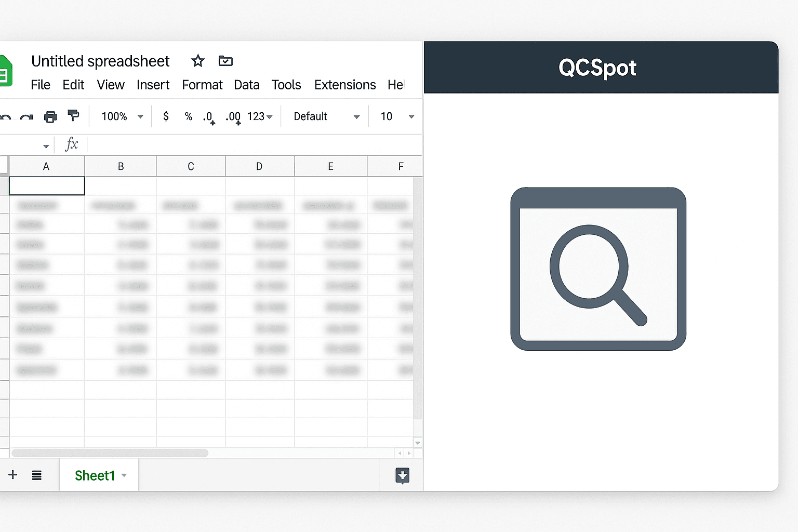
Task: Decrease decimal places
Action: (209, 117)
